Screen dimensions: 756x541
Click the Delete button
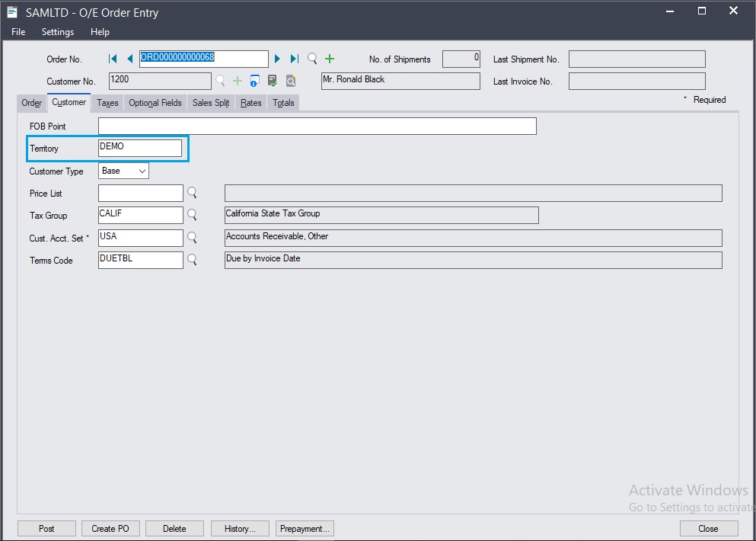[174, 529]
